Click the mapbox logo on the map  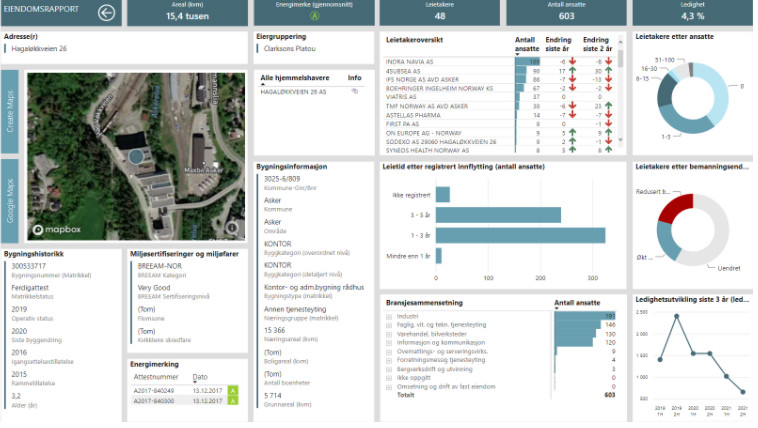[x=57, y=229]
